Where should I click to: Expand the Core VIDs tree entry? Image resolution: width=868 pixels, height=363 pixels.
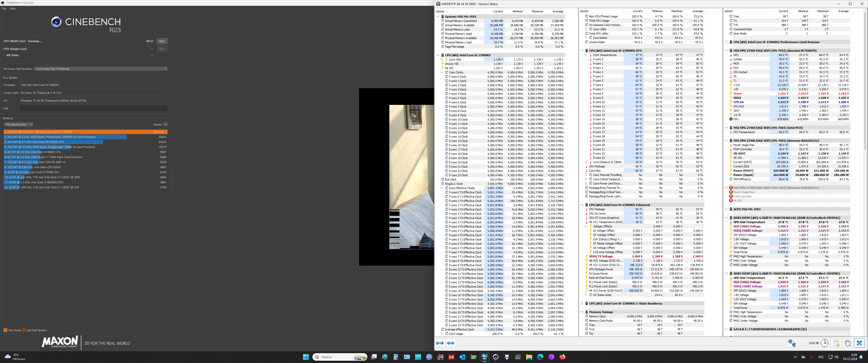click(442, 59)
